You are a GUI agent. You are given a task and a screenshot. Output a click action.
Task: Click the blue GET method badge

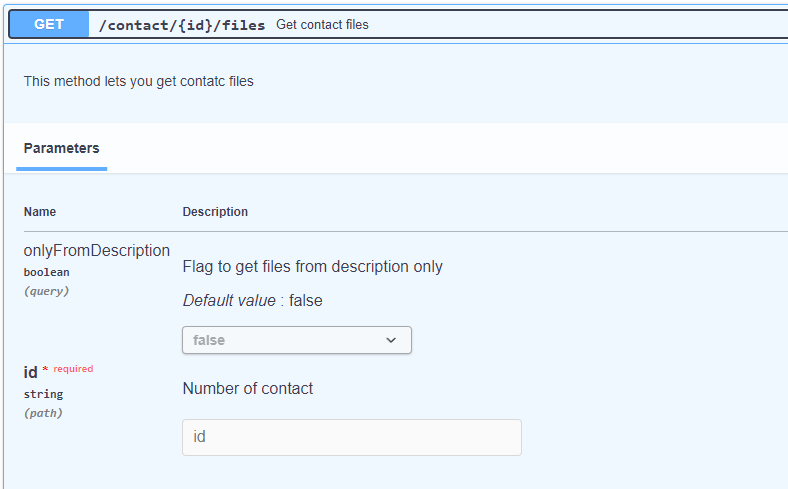(x=49, y=24)
